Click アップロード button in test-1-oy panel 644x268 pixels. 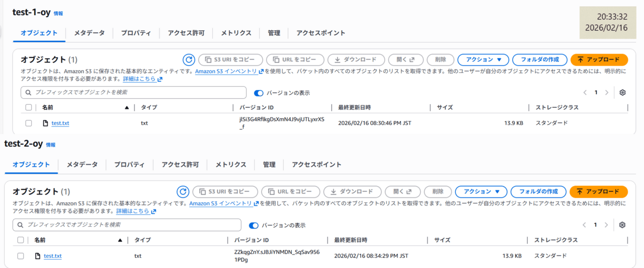599,60
